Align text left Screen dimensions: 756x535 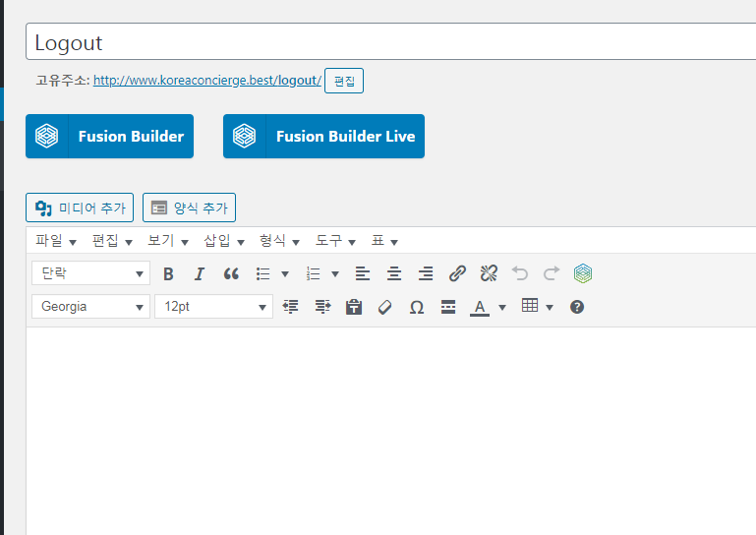363,274
